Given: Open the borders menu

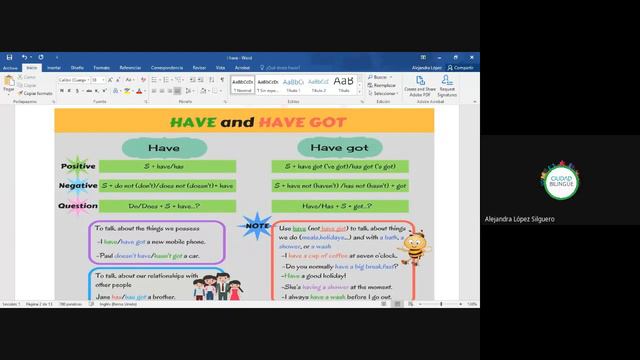Looking at the screenshot, I should [x=215, y=91].
